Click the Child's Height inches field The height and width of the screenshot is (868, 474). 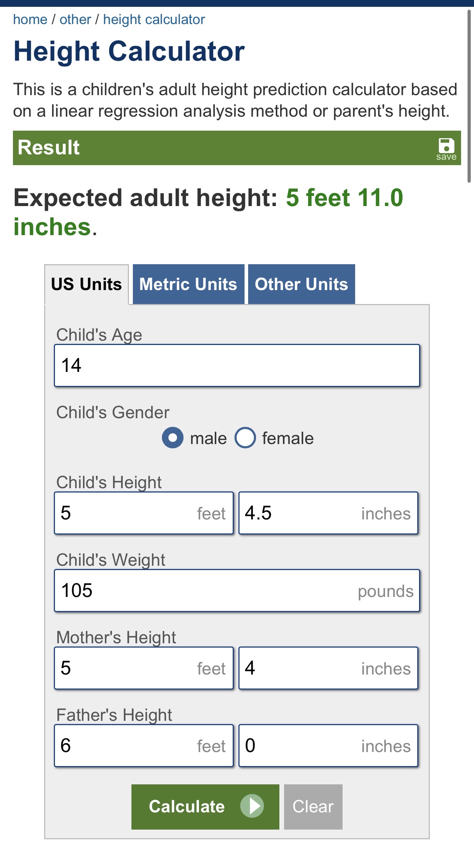(328, 513)
